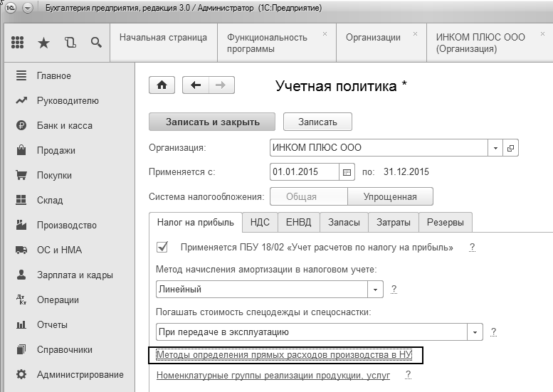Open the sections menu grid icon
The image size is (553, 392).
pos(17,43)
